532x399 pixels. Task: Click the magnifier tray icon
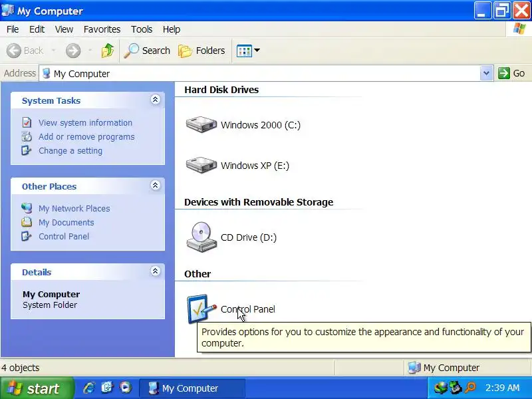click(x=470, y=388)
